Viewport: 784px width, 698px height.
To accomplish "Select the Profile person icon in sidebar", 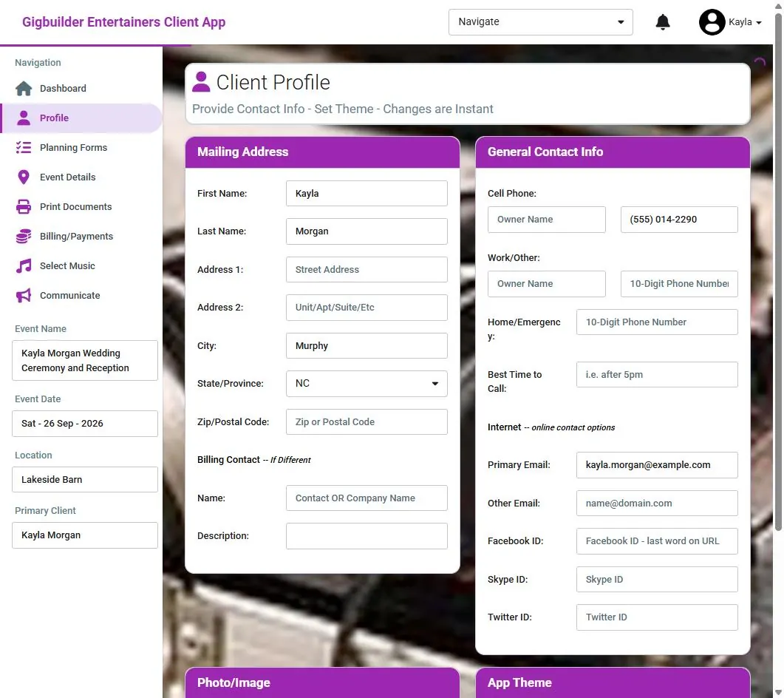I will [24, 118].
